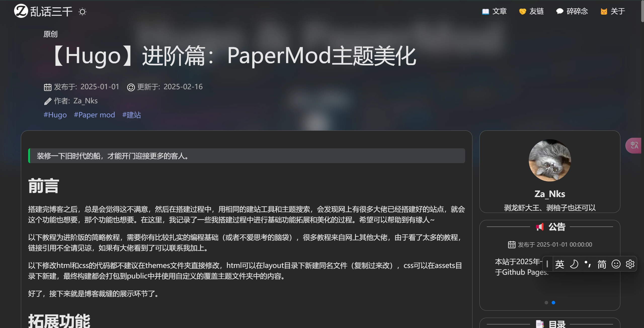Open IME emoji smiley panel
This screenshot has height=328, width=644.
point(616,264)
